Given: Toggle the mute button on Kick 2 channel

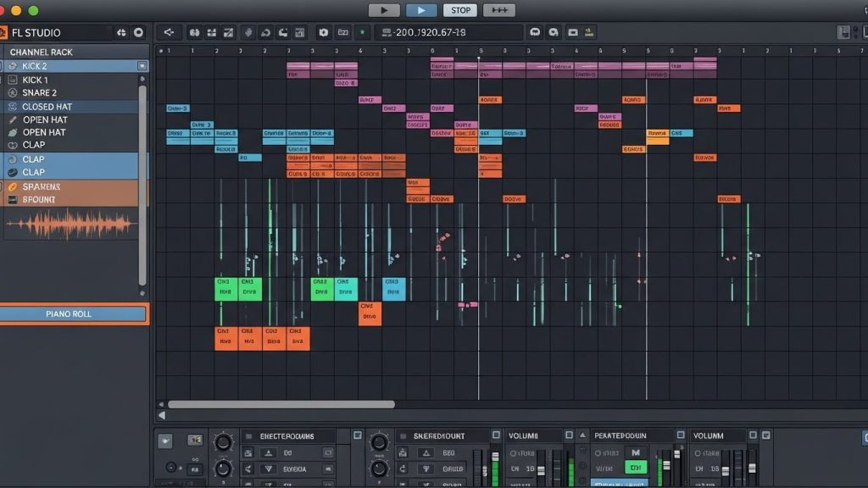Looking at the screenshot, I should coord(142,66).
